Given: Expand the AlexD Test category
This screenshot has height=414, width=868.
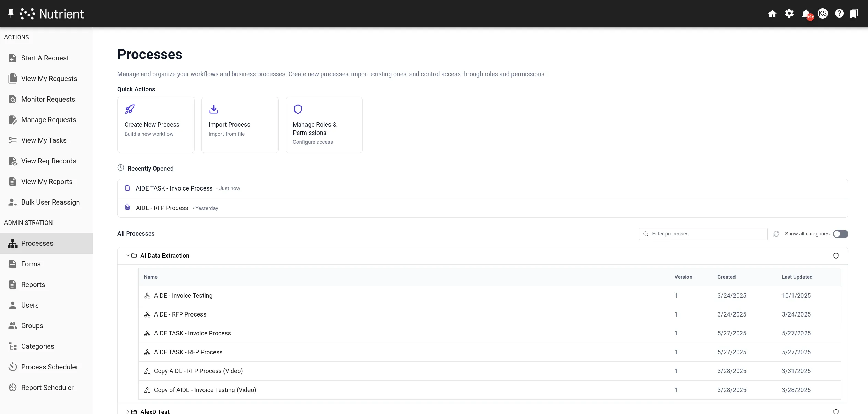Looking at the screenshot, I should tap(128, 412).
